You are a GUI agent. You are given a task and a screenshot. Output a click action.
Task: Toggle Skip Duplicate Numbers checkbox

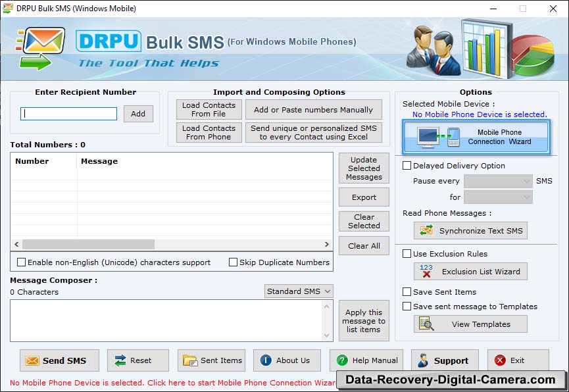pyautogui.click(x=234, y=262)
